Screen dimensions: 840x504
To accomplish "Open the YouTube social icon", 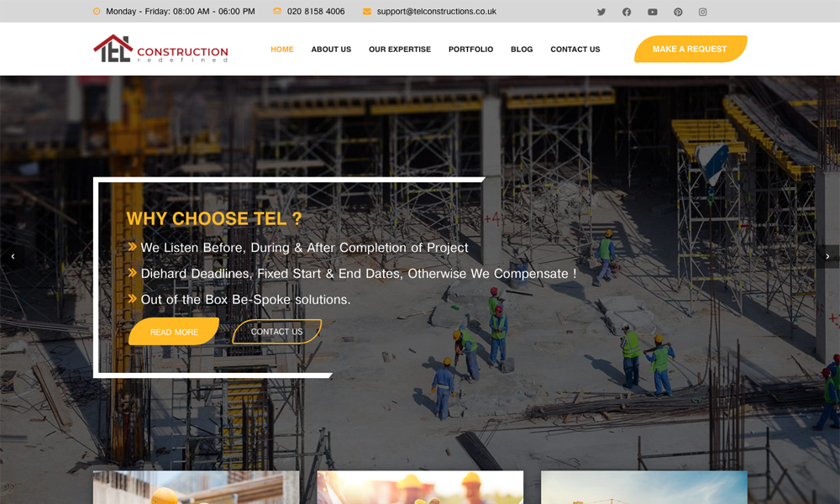I will (x=652, y=12).
